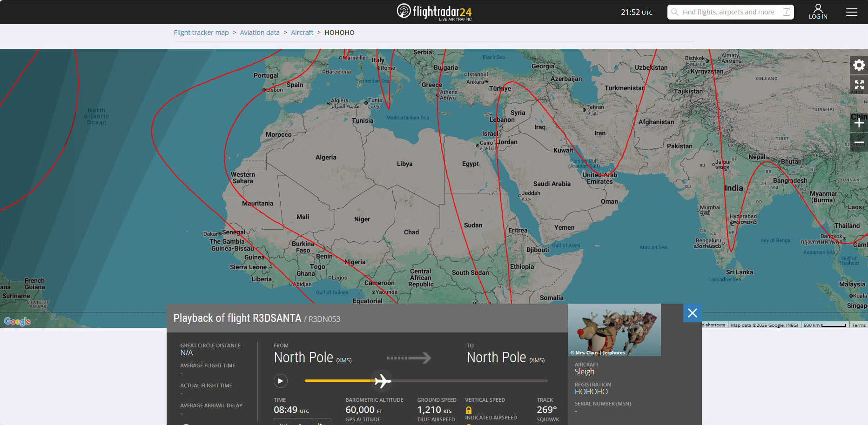
Task: Click the Flightradar24 logo
Action: 434,12
